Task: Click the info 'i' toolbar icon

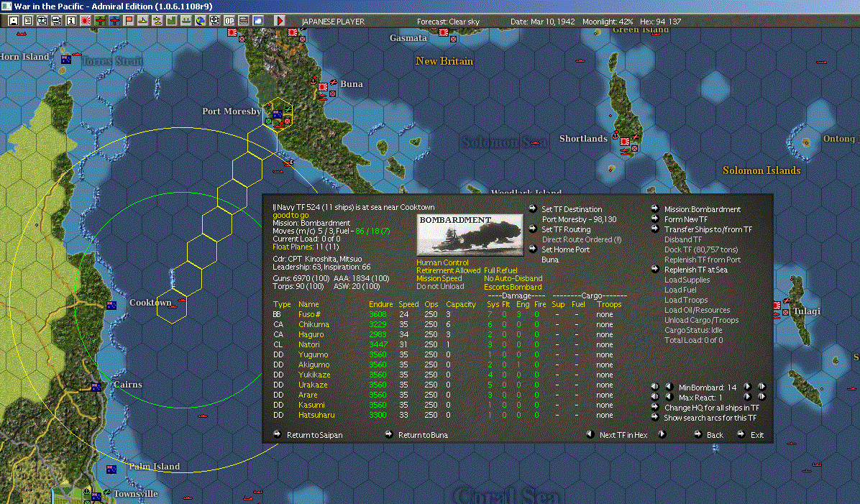Action: 71,21
